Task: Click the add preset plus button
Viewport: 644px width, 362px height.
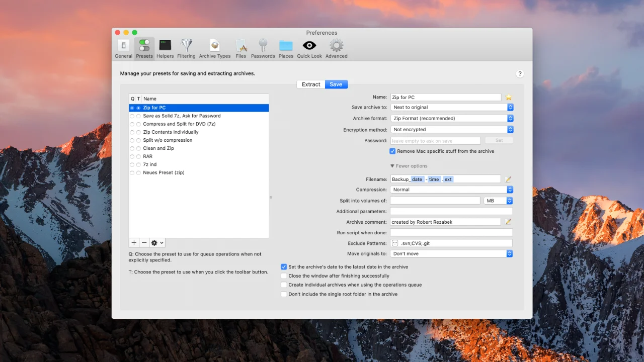Action: (134, 242)
